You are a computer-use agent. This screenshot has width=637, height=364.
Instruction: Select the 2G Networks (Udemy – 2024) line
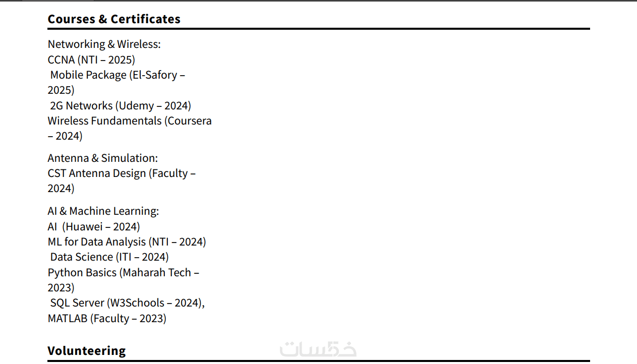(120, 106)
